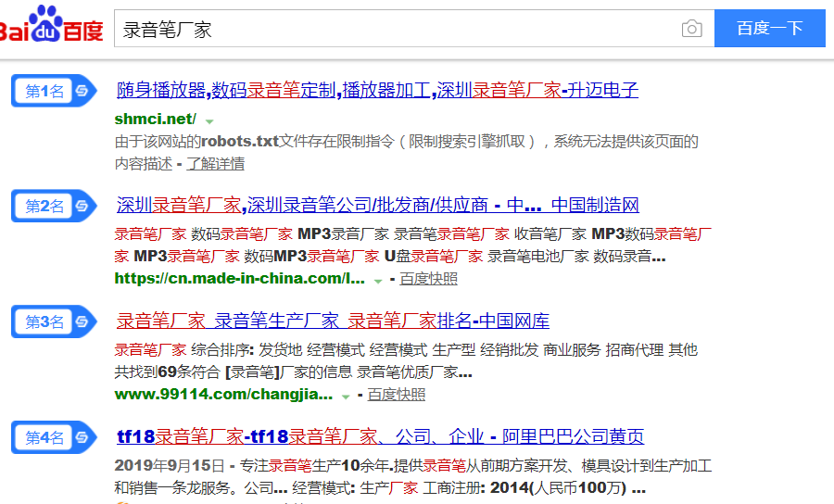Click the 百度一下 search button
Screen dimensions: 834x504
pyautogui.click(x=770, y=28)
